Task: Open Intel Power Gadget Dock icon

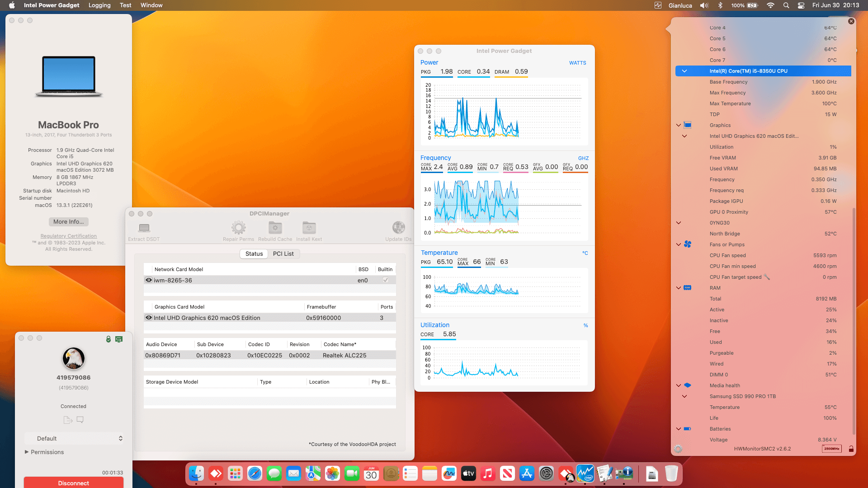Action: pyautogui.click(x=585, y=474)
